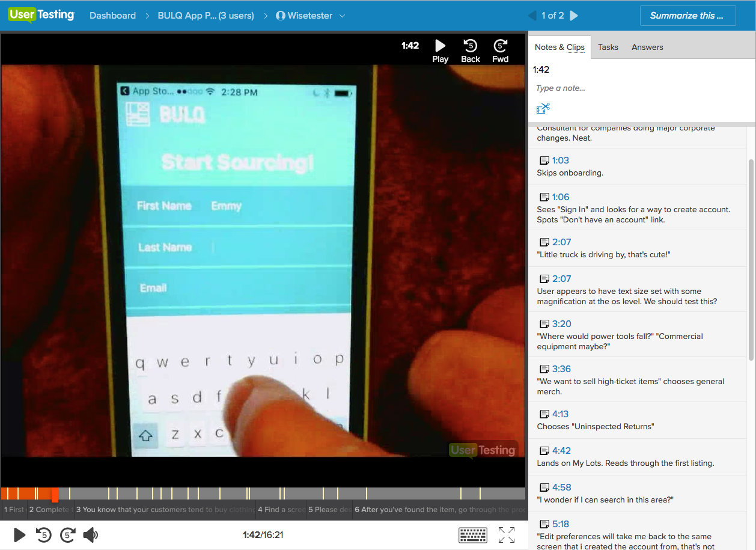Enter fullscreen with the expand arrows icon
756x550 pixels.
[507, 534]
